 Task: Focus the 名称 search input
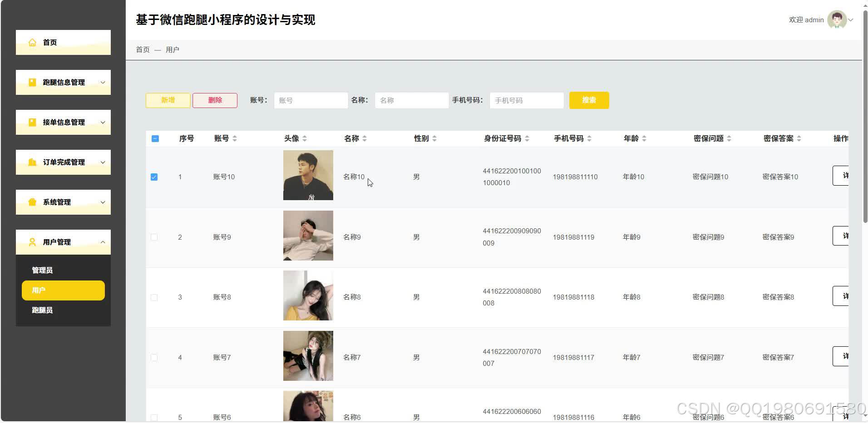coord(412,100)
